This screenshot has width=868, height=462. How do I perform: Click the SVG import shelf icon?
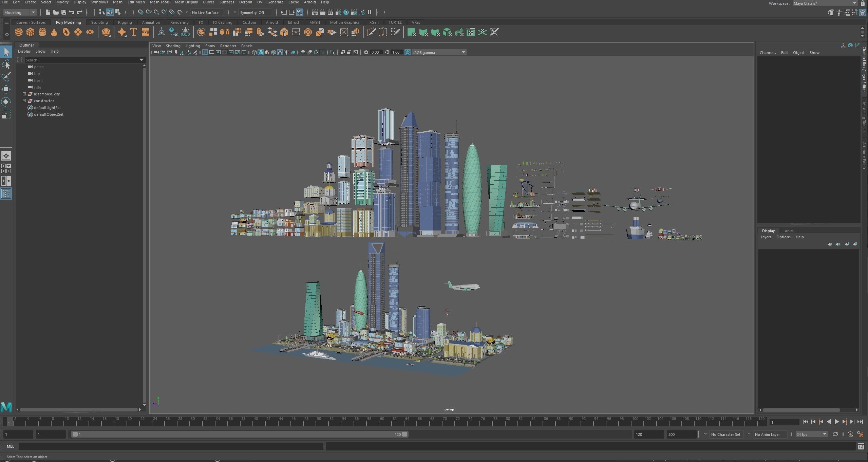point(145,32)
